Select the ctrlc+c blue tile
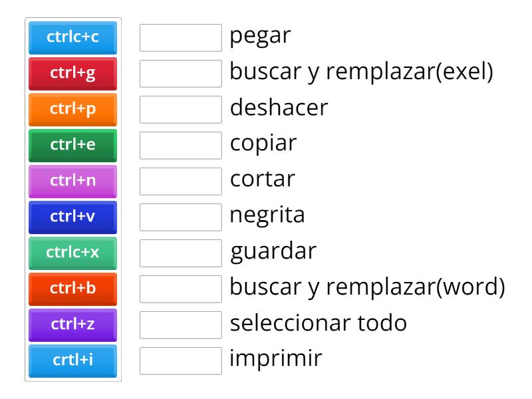 [x=73, y=39]
